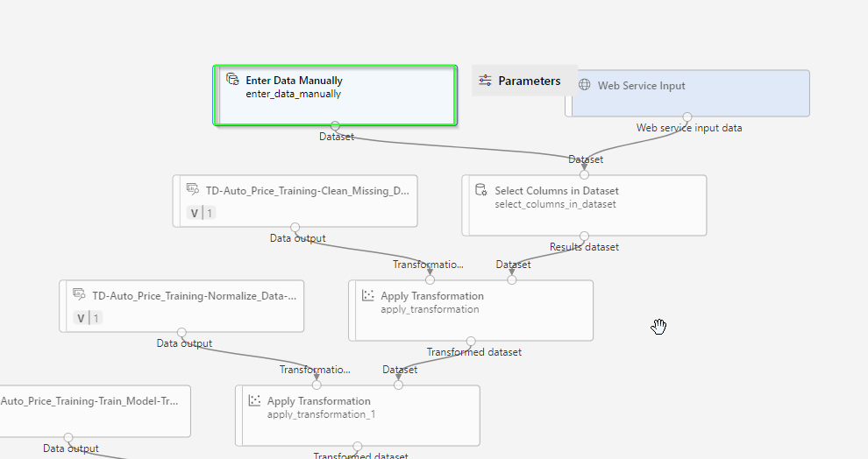The width and height of the screenshot is (868, 459).
Task: Click the Clean Missing Data transform icon
Action: point(192,188)
